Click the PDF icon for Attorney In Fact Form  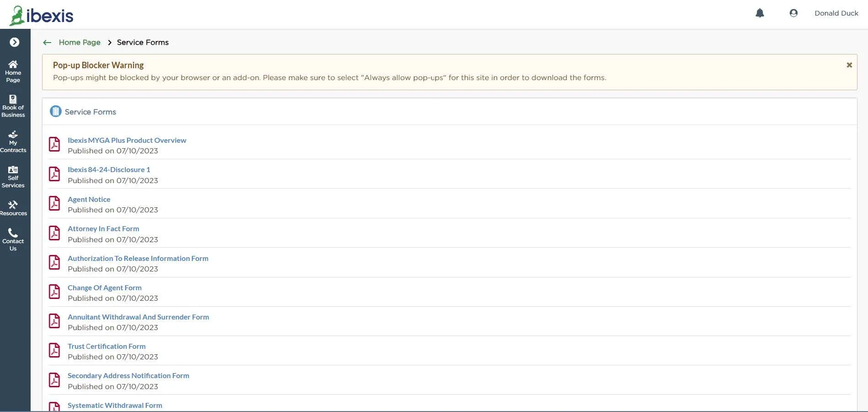click(x=54, y=233)
